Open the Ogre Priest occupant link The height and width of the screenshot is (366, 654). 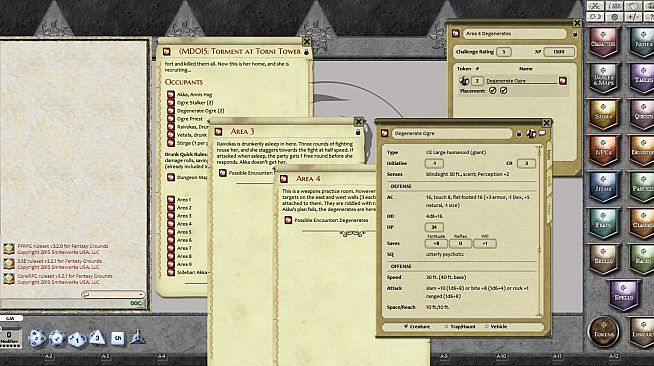pyautogui.click(x=171, y=118)
